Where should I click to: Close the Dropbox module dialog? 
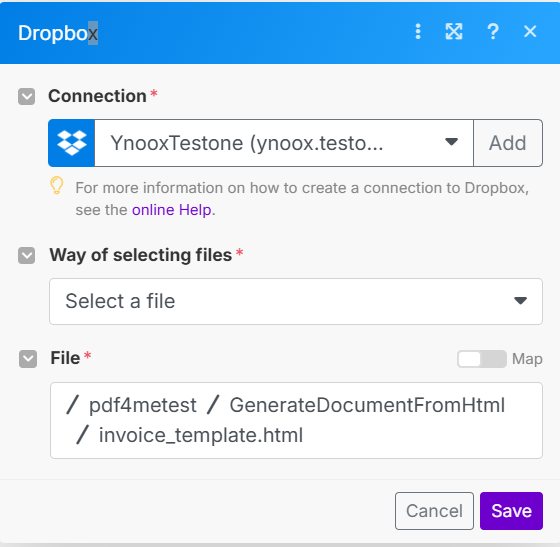tap(530, 32)
